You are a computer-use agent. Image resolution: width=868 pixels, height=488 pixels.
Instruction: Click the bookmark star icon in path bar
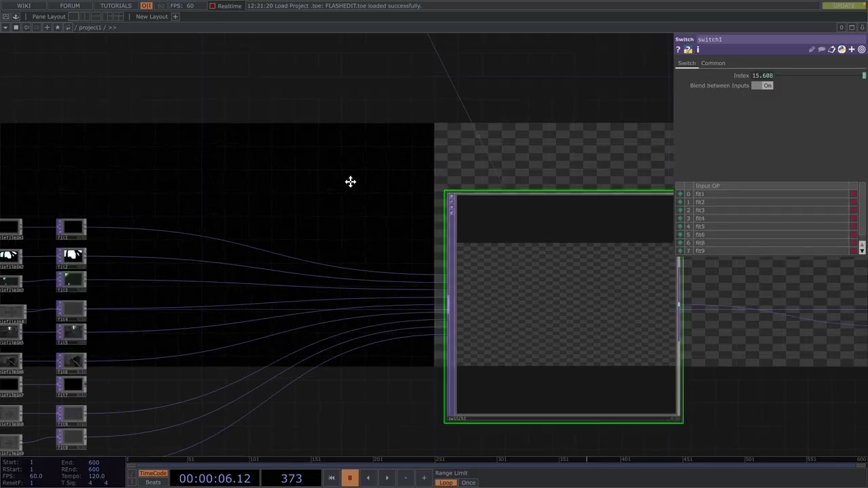pyautogui.click(x=58, y=27)
